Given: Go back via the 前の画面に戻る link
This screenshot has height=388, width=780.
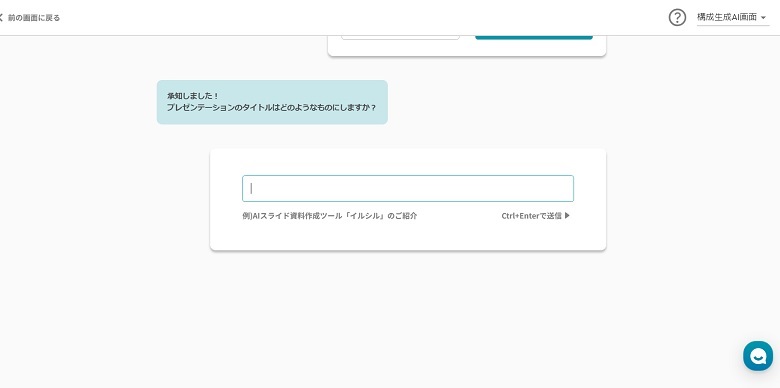Looking at the screenshot, I should point(34,18).
